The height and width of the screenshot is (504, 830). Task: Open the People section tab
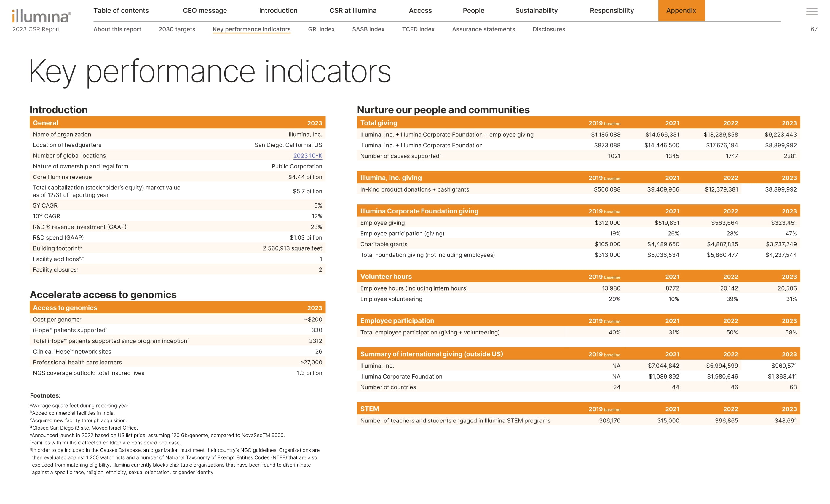473,11
